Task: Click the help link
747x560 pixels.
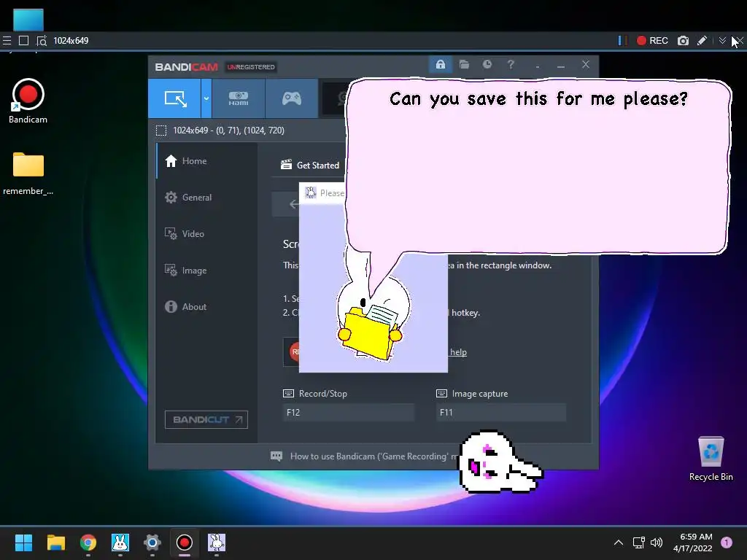Action: pos(458,352)
